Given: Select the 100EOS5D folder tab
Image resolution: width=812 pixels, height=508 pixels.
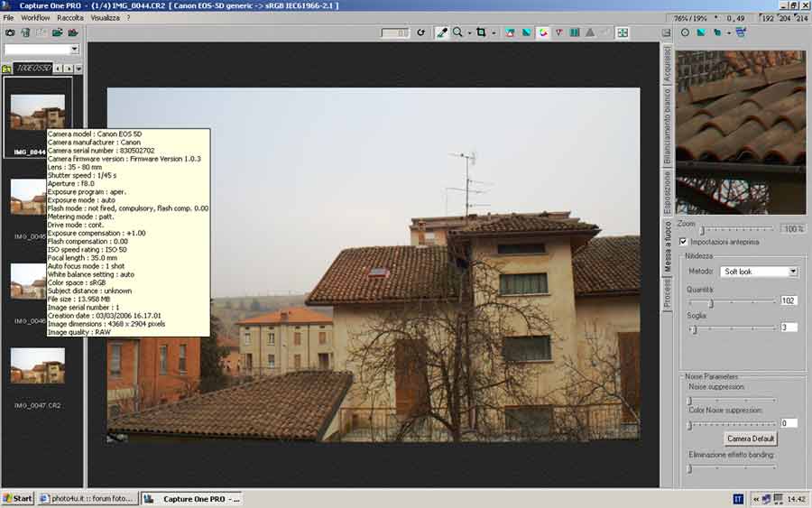Looking at the screenshot, I should [33, 69].
